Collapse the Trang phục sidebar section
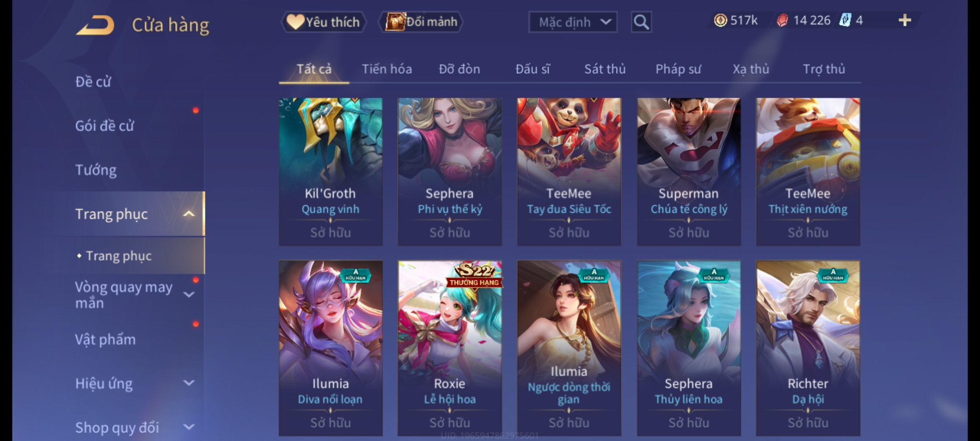The height and width of the screenshot is (441, 980). tap(189, 214)
